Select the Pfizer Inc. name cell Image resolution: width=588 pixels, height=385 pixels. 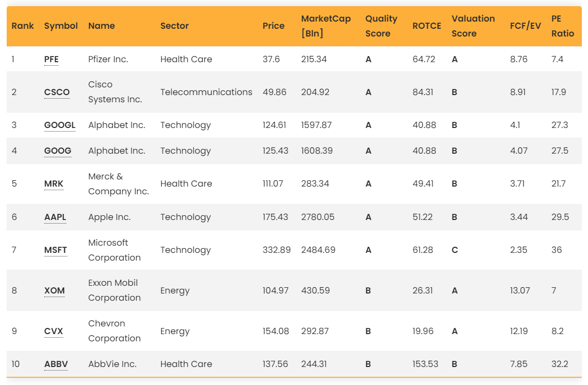tap(108, 59)
